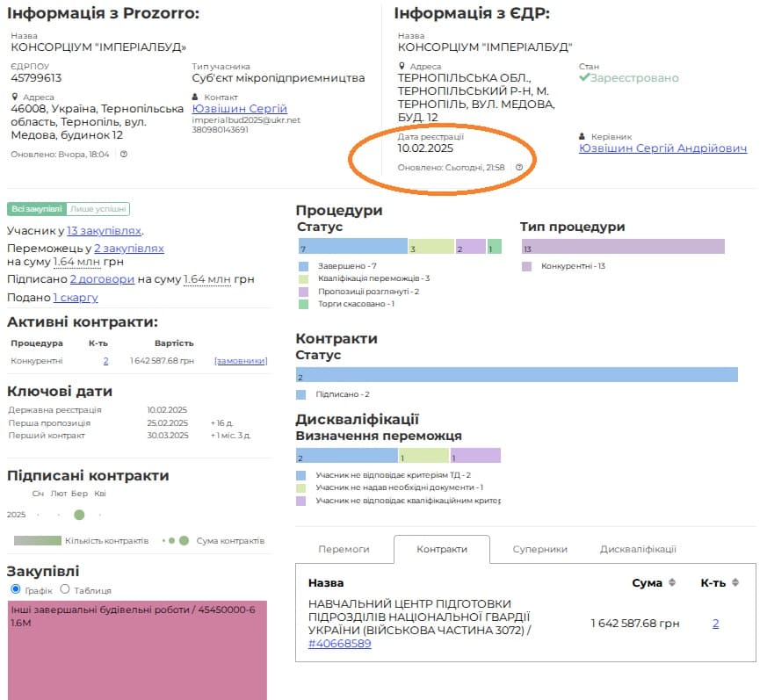Image resolution: width=767 pixels, height=700 pixels.
Task: Switch to the Дискваліфікації tab
Action: coord(638,549)
